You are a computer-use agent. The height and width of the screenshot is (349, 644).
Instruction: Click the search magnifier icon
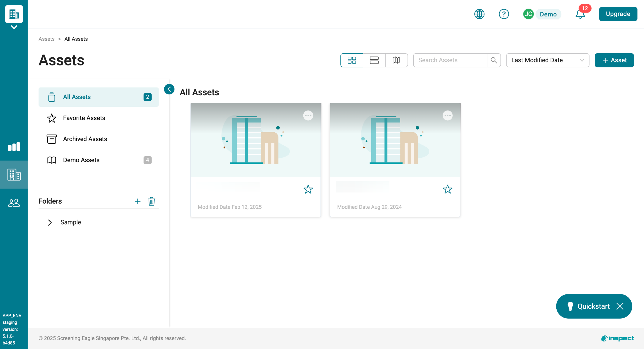tap(494, 60)
